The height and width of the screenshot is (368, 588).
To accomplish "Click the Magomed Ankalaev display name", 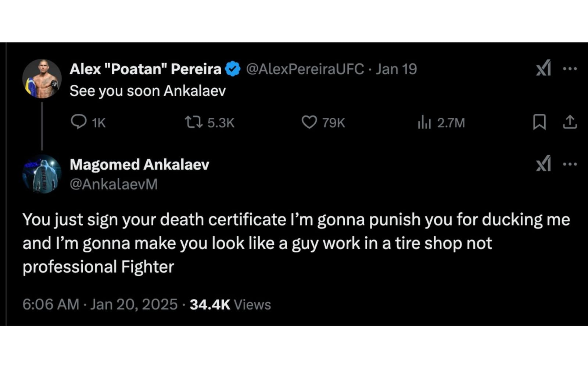I will 139,165.
